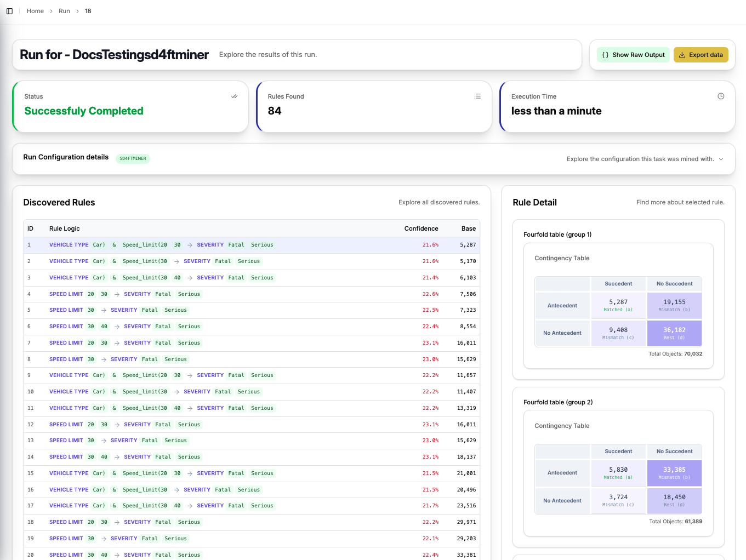Click the clock icon on the Execution Time card
Viewport: 746px width, 560px height.
coord(721,96)
